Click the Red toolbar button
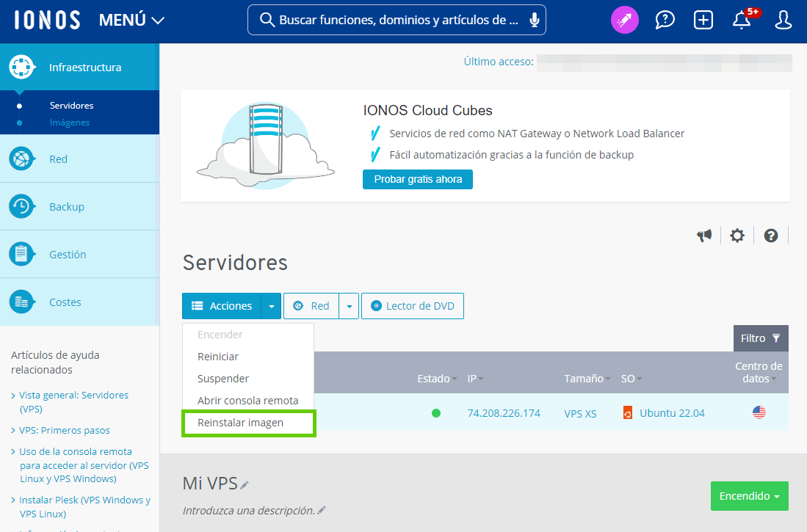 [311, 305]
